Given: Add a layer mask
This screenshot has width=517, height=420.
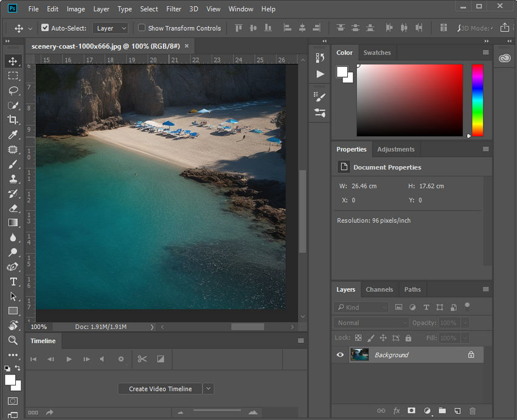Looking at the screenshot, I should tap(411, 410).
